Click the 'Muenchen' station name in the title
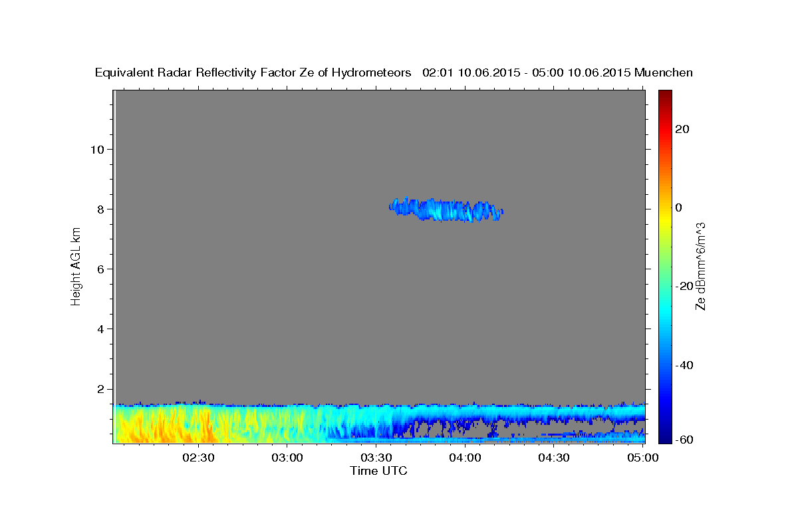Screen dimensions: 798x532 [664, 72]
